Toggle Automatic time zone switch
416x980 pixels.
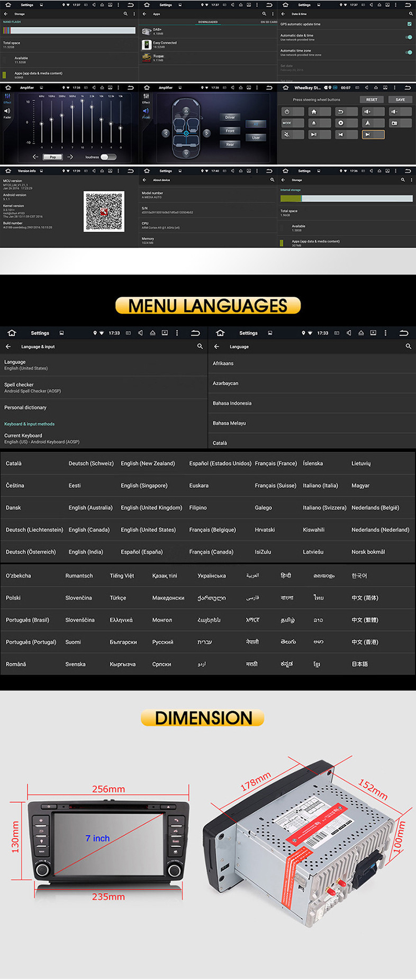click(x=409, y=52)
